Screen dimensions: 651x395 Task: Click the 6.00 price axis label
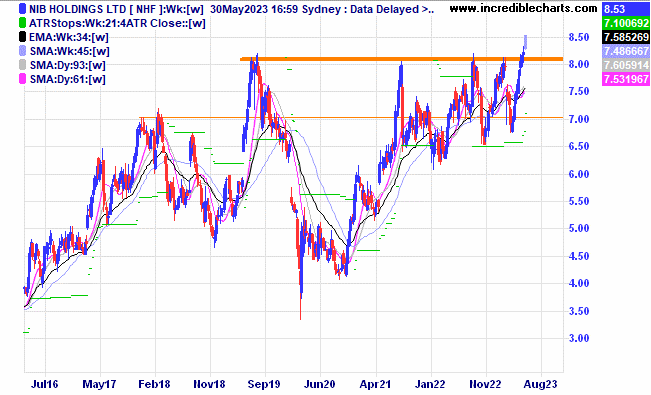pyautogui.click(x=579, y=174)
